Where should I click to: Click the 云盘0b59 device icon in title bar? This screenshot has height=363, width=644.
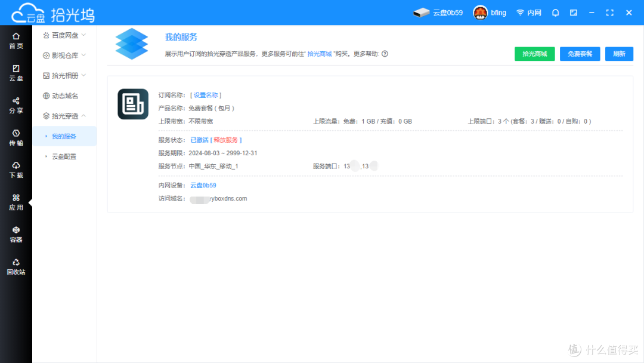[421, 13]
